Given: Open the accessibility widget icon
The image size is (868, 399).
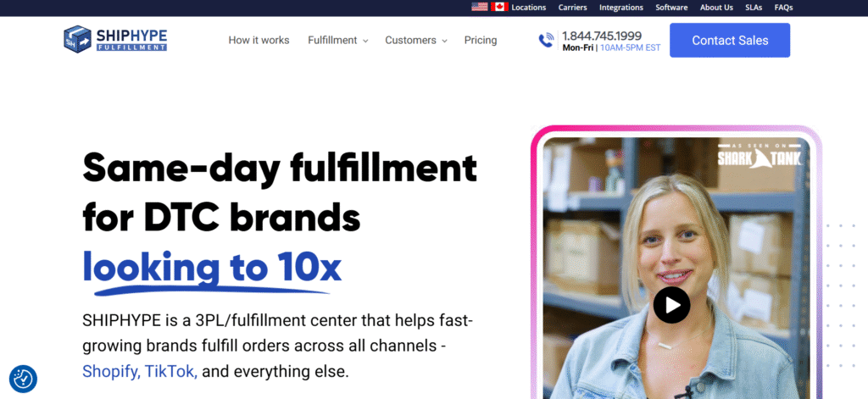Looking at the screenshot, I should [23, 379].
